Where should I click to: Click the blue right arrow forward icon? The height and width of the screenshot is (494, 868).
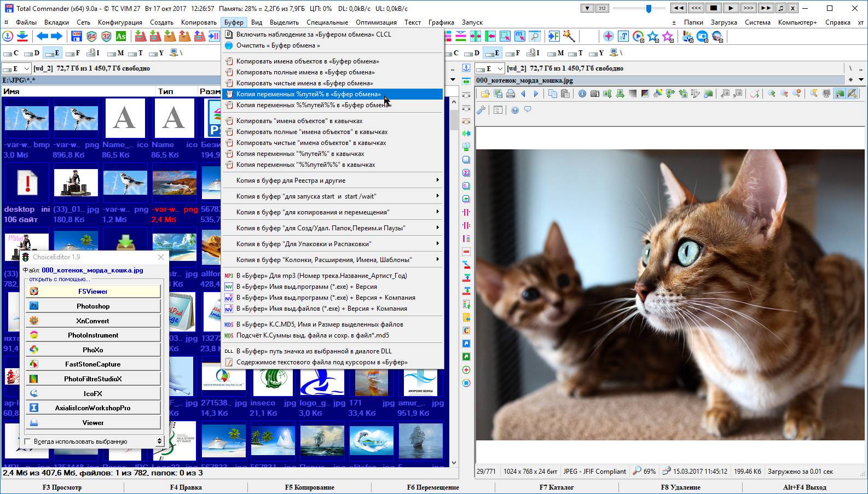(57, 36)
